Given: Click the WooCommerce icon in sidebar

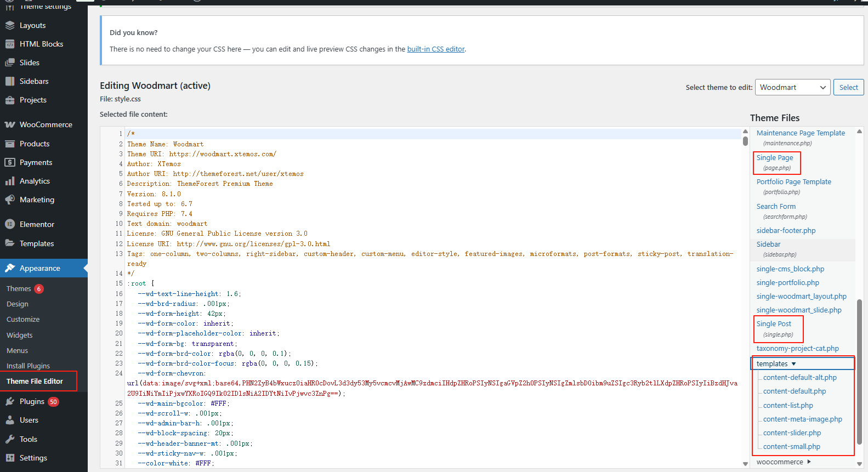Looking at the screenshot, I should point(10,125).
